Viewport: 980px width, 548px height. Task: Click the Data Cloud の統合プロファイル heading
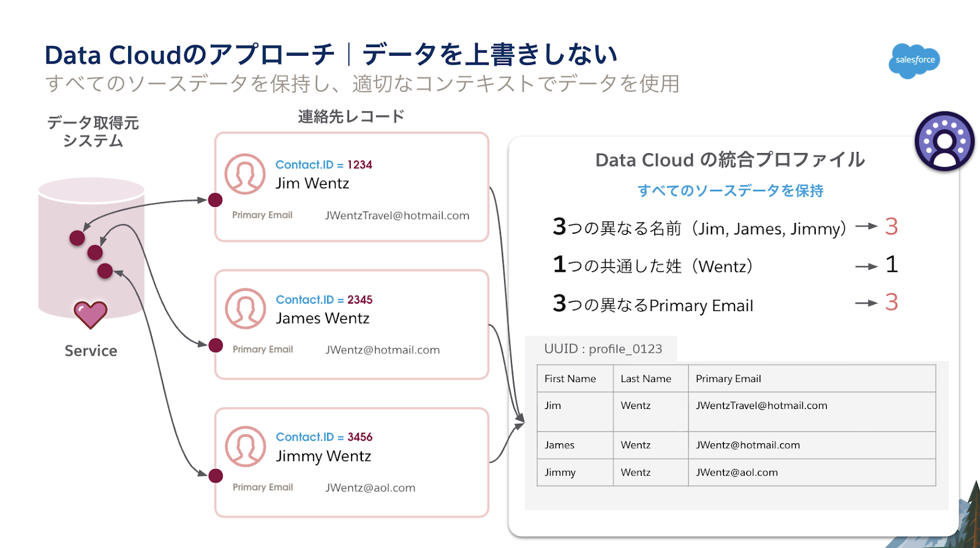click(730, 160)
